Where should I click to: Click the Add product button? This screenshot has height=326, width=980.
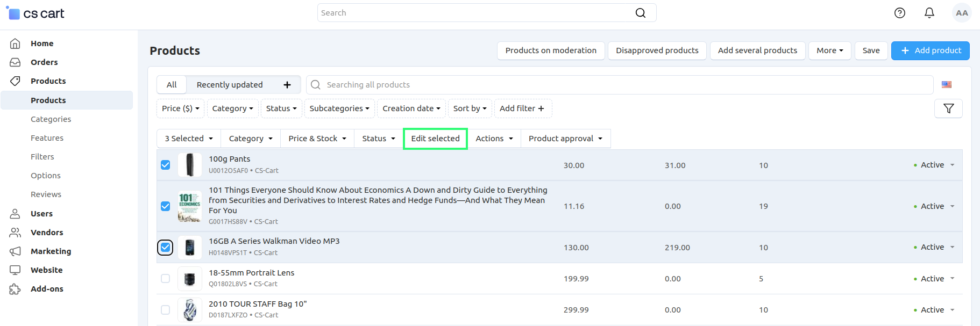[x=931, y=50]
